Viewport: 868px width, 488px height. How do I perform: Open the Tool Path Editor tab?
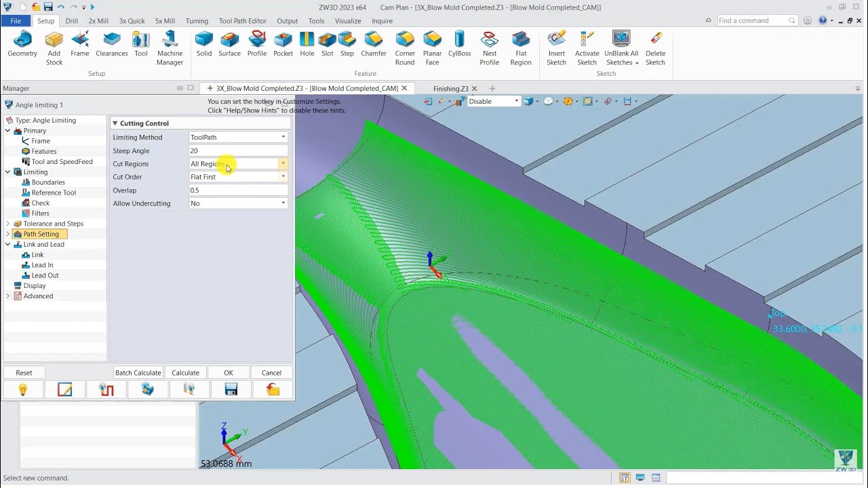[x=243, y=21]
